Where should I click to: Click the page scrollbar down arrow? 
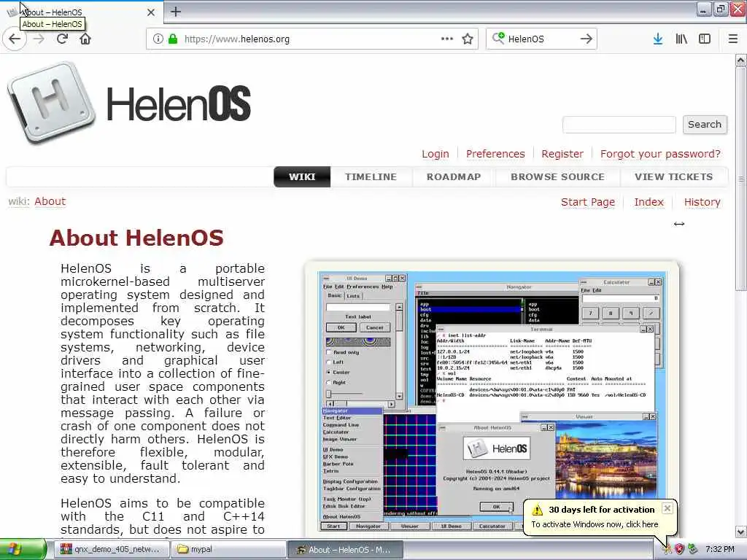click(x=740, y=532)
